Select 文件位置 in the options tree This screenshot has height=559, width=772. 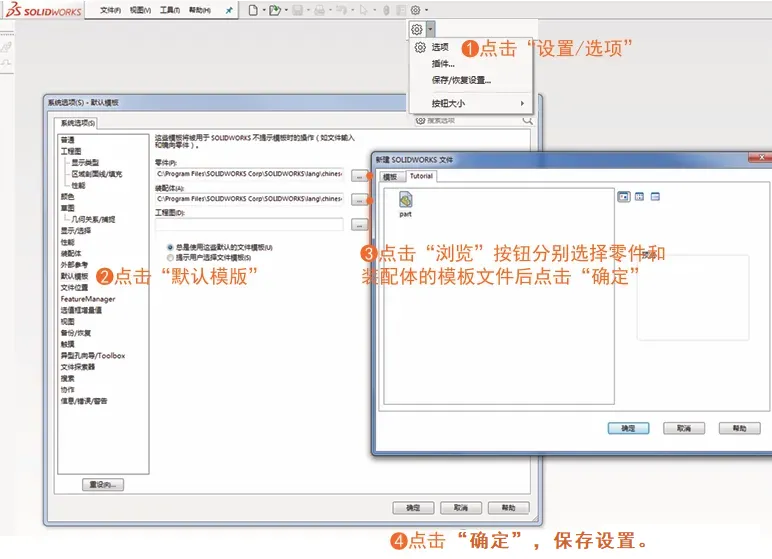point(74,288)
